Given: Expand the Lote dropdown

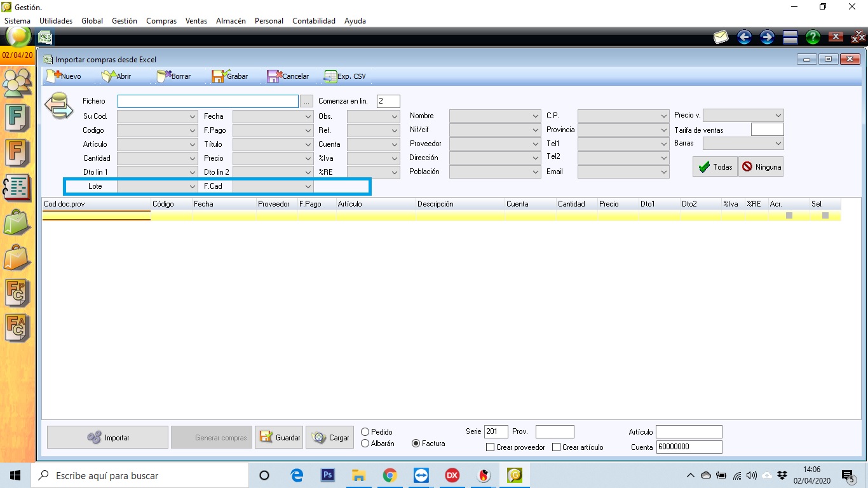Looking at the screenshot, I should 158,186.
